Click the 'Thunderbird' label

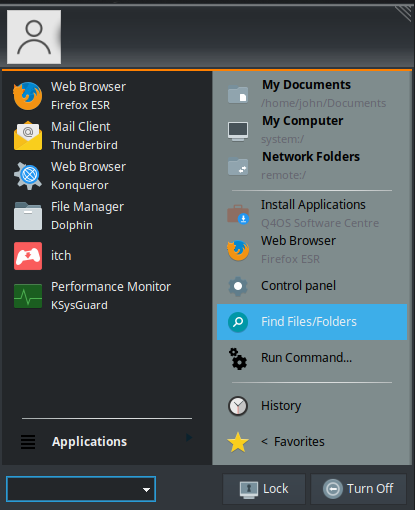coord(84,145)
